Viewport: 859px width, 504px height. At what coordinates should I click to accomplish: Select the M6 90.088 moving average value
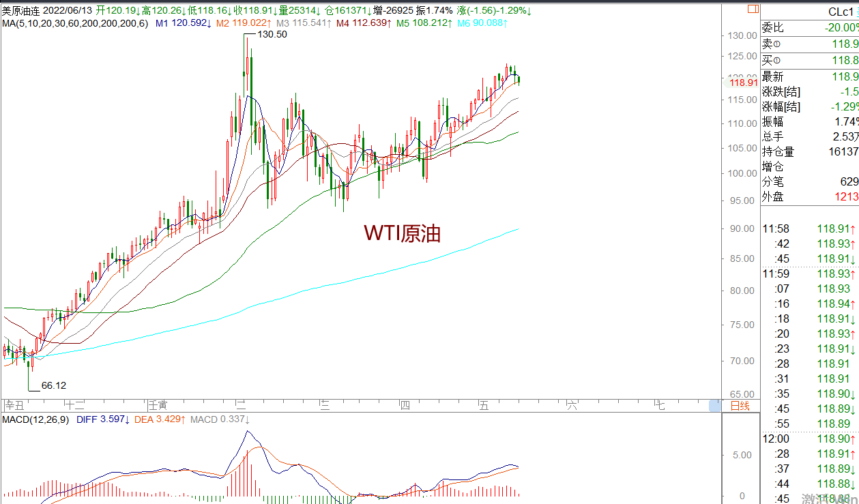pos(482,23)
